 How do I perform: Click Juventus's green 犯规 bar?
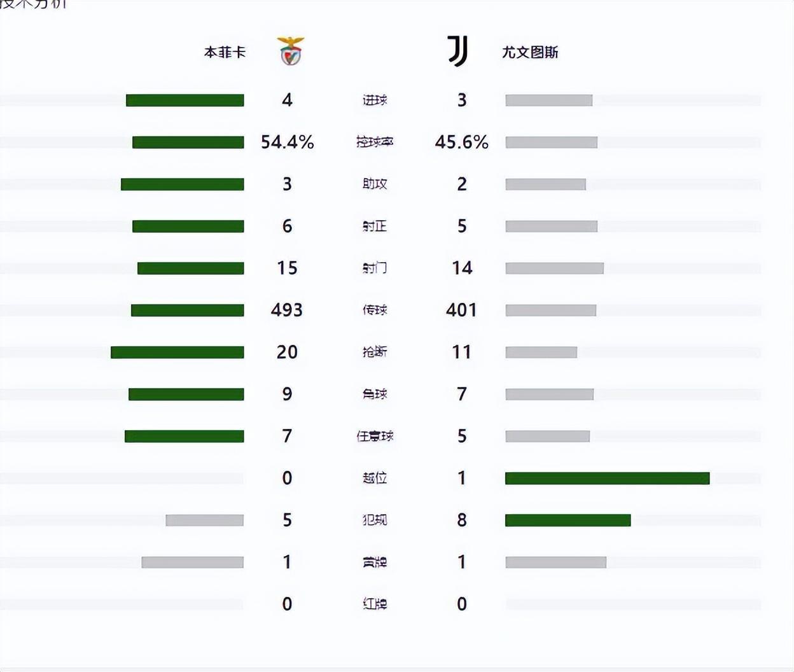pos(568,520)
